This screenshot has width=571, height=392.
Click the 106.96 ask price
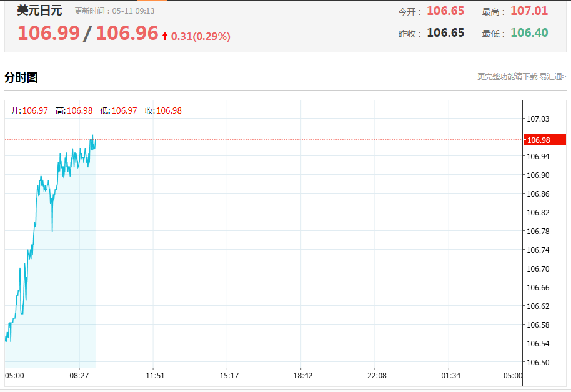coord(127,33)
